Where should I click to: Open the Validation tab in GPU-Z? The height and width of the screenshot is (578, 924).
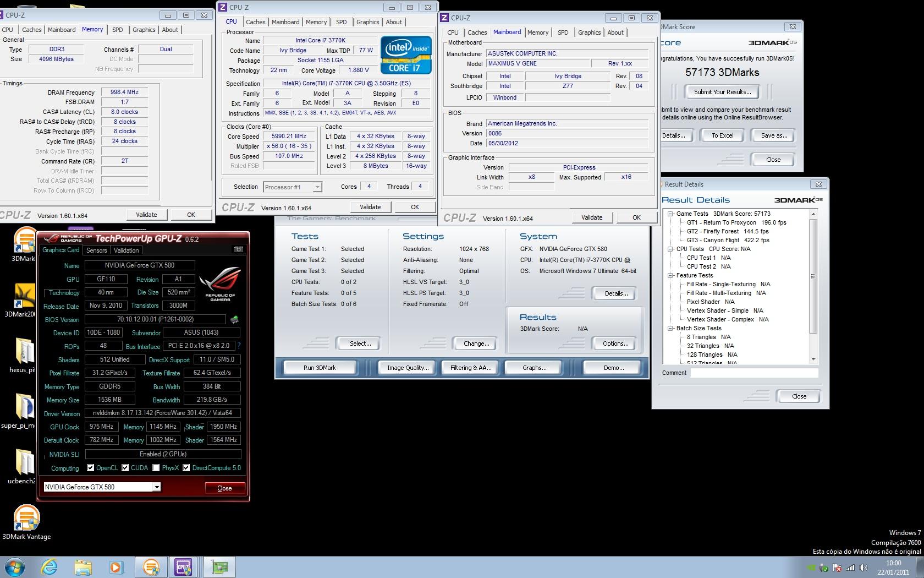click(x=127, y=250)
